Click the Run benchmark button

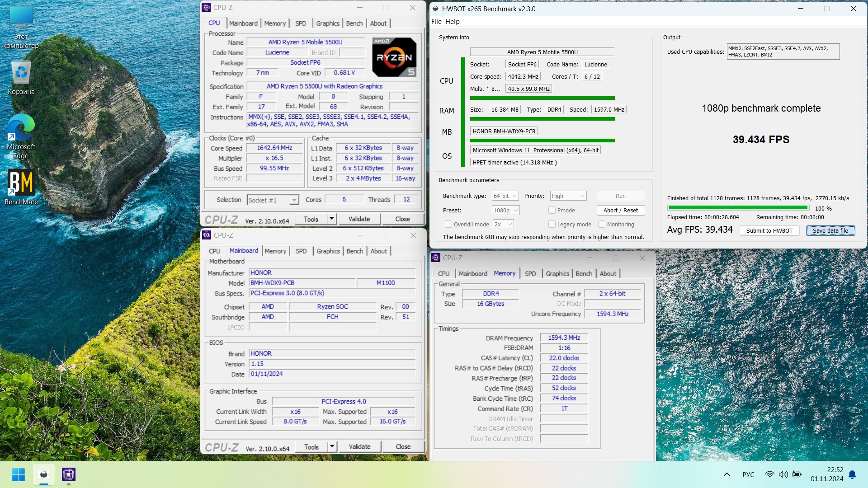pyautogui.click(x=621, y=196)
